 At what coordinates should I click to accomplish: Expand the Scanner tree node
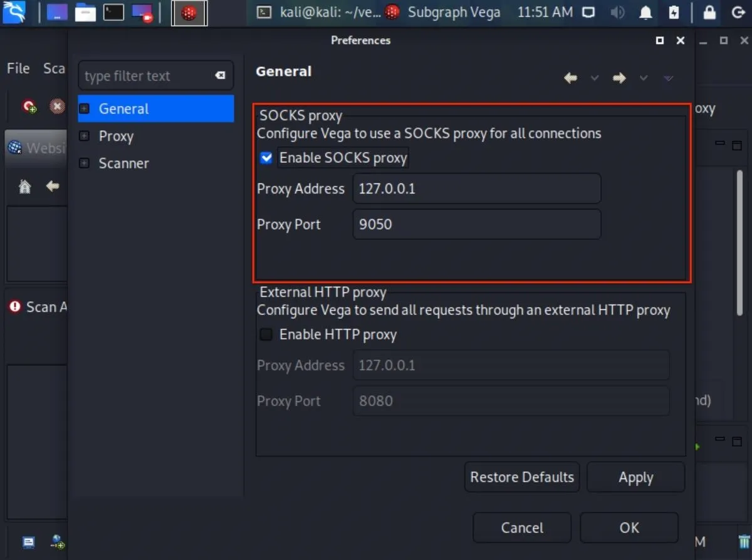click(84, 163)
